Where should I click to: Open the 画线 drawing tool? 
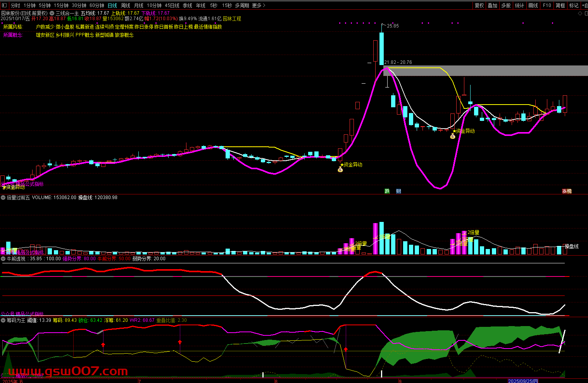coord(533,5)
